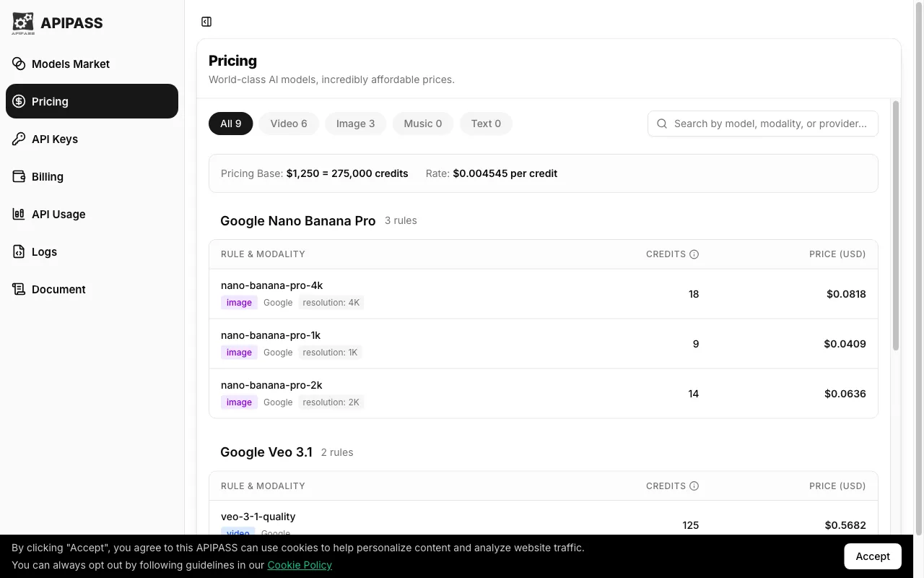Go to the Billing section
924x578 pixels.
pos(92,176)
